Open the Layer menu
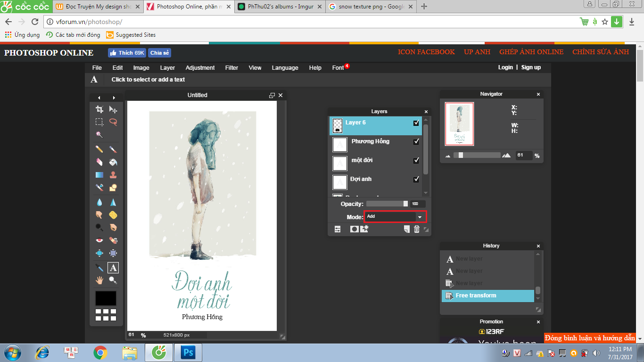 coord(167,68)
